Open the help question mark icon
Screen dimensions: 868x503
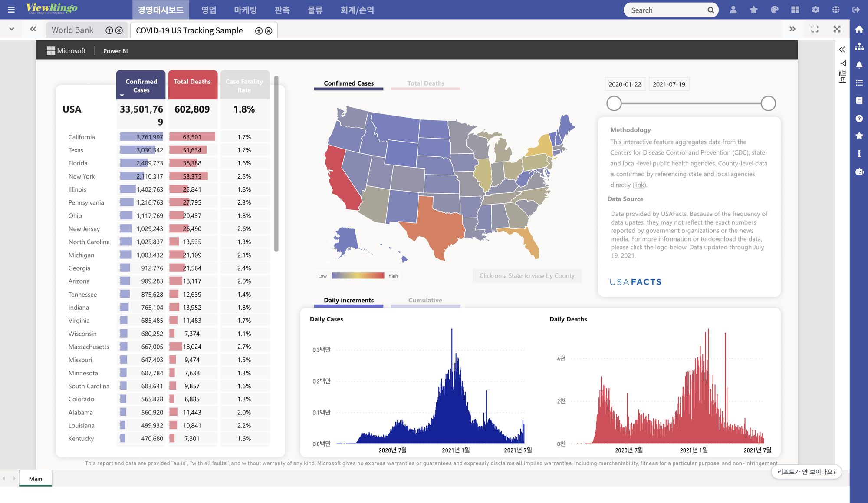click(x=859, y=118)
